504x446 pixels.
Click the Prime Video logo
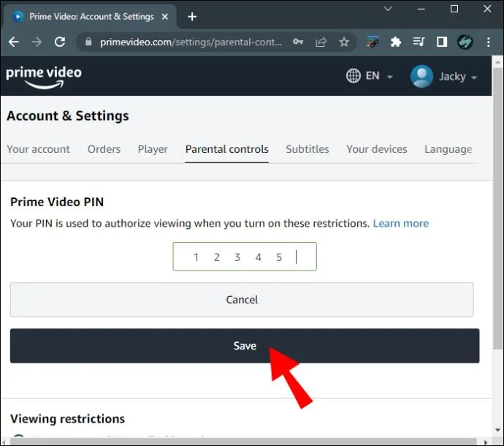pyautogui.click(x=44, y=77)
